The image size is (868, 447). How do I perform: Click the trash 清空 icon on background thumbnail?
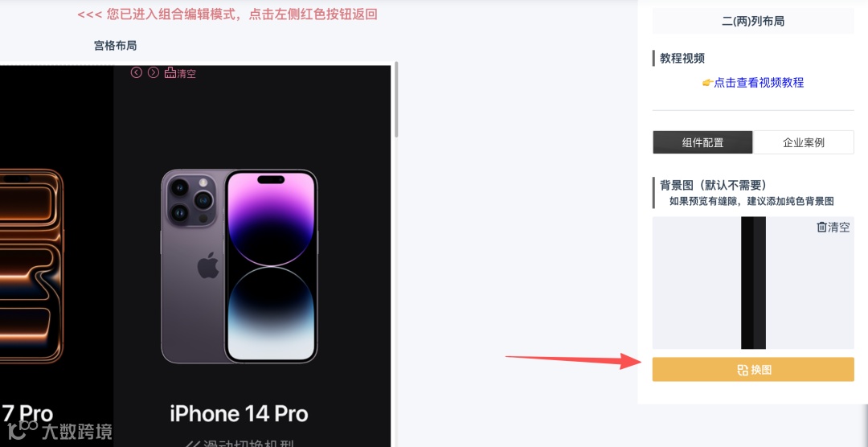[x=822, y=227]
